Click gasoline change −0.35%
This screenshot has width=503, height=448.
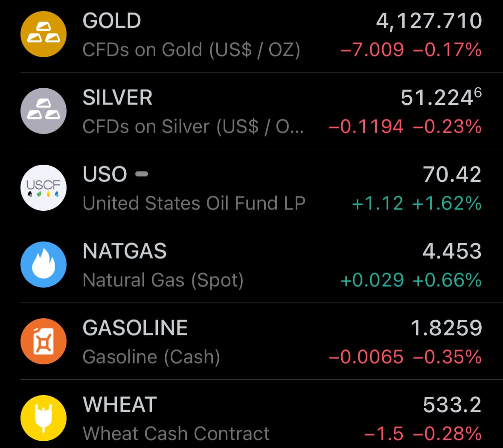[x=447, y=357]
